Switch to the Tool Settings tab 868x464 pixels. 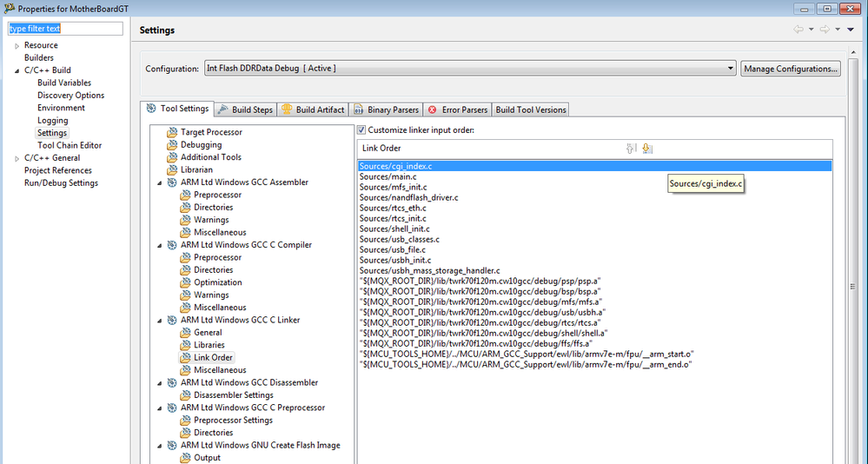[176, 109]
